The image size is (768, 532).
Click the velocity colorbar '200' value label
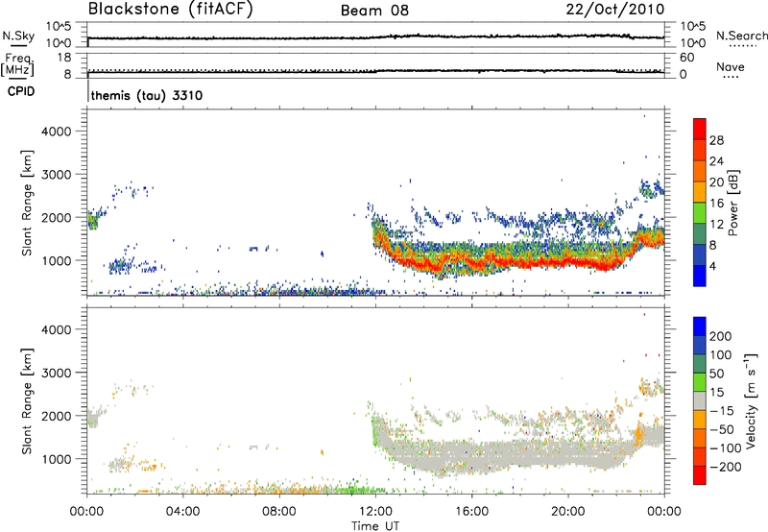coord(721,336)
